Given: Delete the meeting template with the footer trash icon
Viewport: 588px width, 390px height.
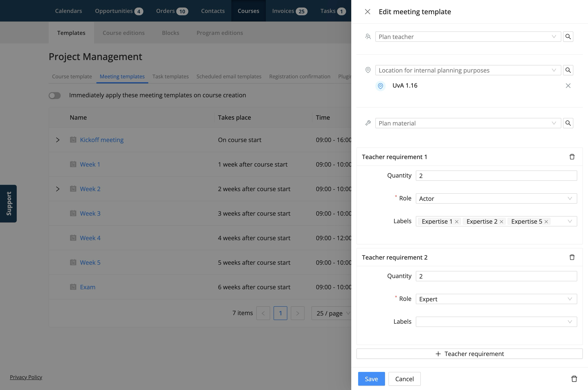Looking at the screenshot, I should click(574, 379).
